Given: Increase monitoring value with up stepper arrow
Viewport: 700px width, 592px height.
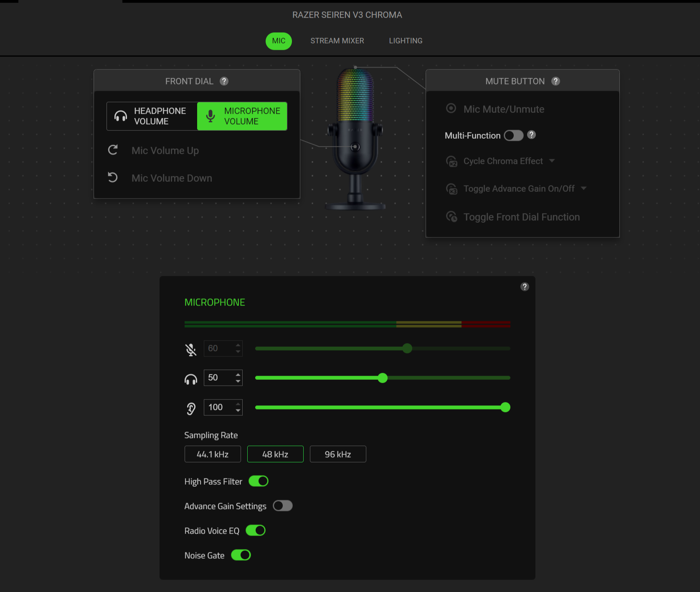Looking at the screenshot, I should [238, 404].
